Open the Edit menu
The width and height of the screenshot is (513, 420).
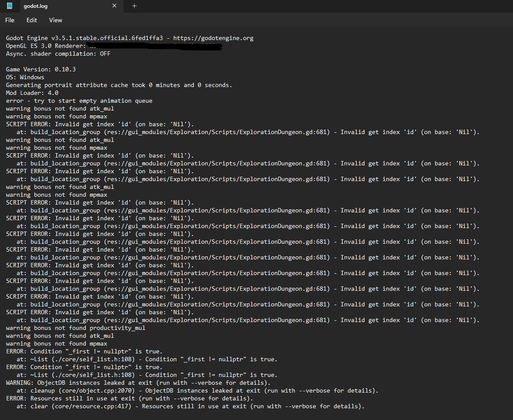pos(31,20)
